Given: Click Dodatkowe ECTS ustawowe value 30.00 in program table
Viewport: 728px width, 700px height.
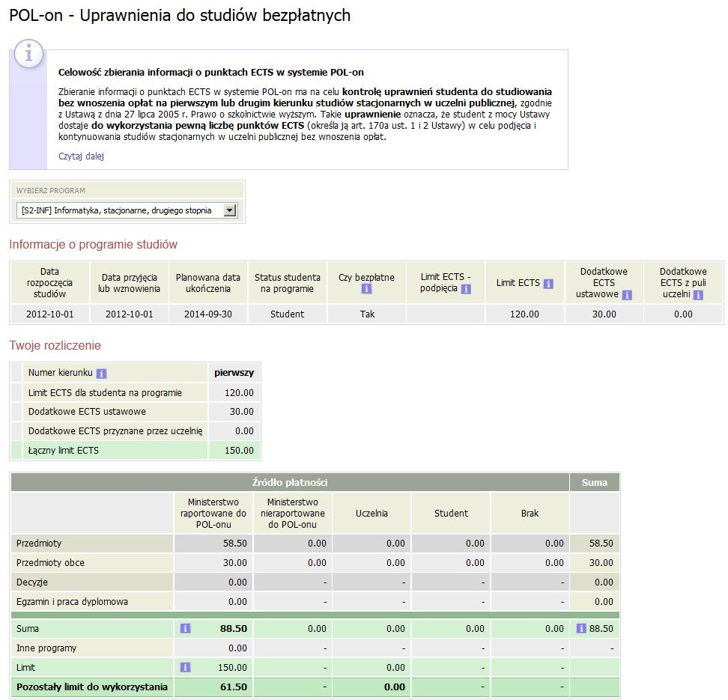Looking at the screenshot, I should (x=604, y=314).
